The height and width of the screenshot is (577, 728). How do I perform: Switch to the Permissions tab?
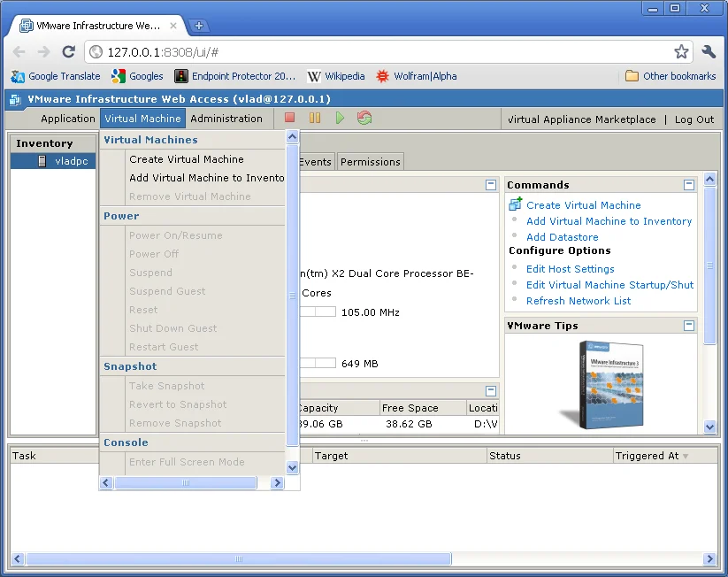tap(370, 162)
